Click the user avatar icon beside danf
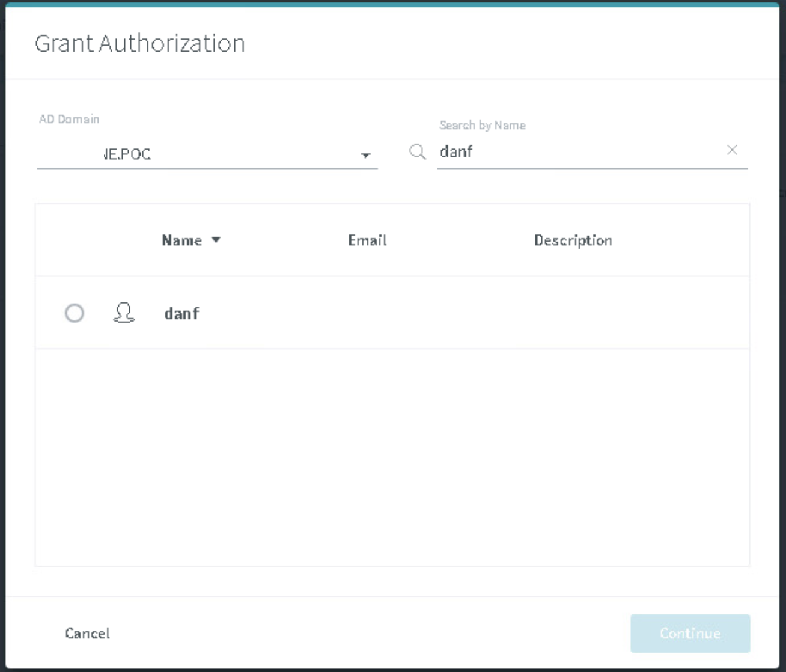The height and width of the screenshot is (672, 786). pos(124,313)
